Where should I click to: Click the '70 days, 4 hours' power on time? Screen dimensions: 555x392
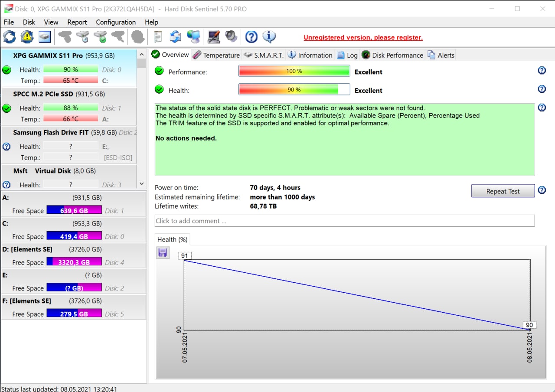tap(275, 188)
